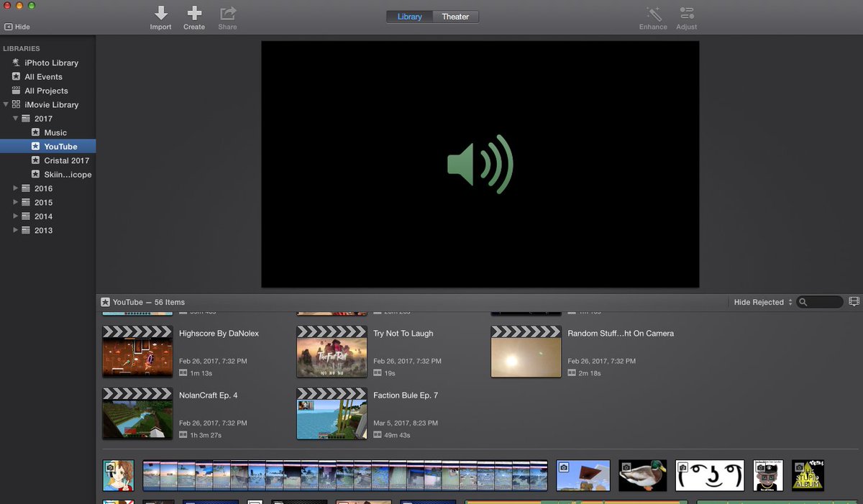863x504 pixels.
Task: Click the Mar 5, 2017 date text
Action: 407,423
